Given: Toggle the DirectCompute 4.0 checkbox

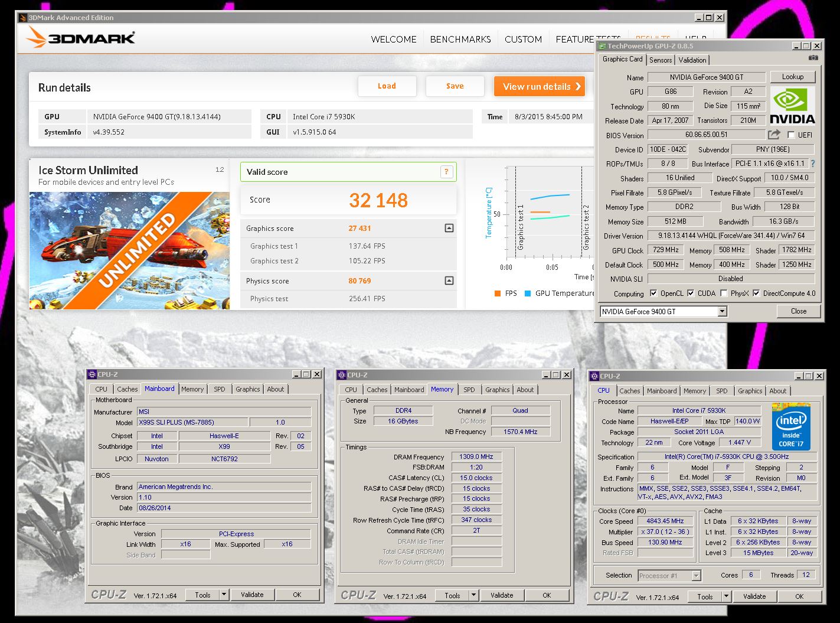Looking at the screenshot, I should coord(756,293).
